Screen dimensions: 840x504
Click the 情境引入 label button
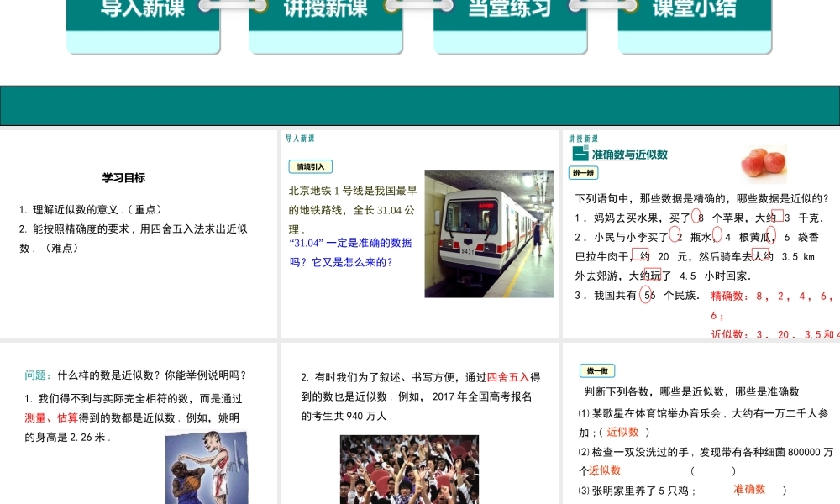coord(311,166)
